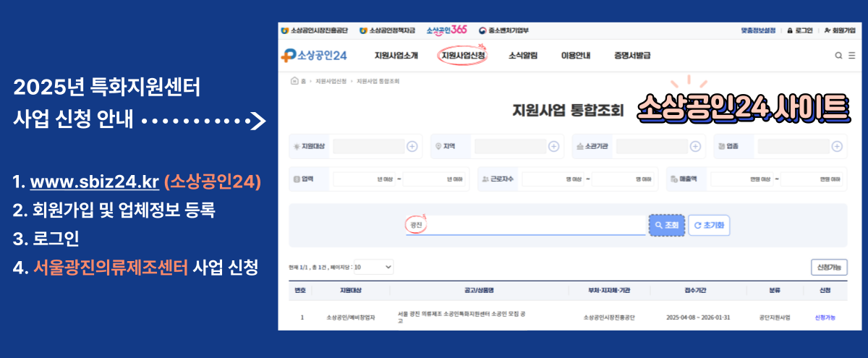
Task: Click 업력 maximum years field
Action: coord(434,179)
